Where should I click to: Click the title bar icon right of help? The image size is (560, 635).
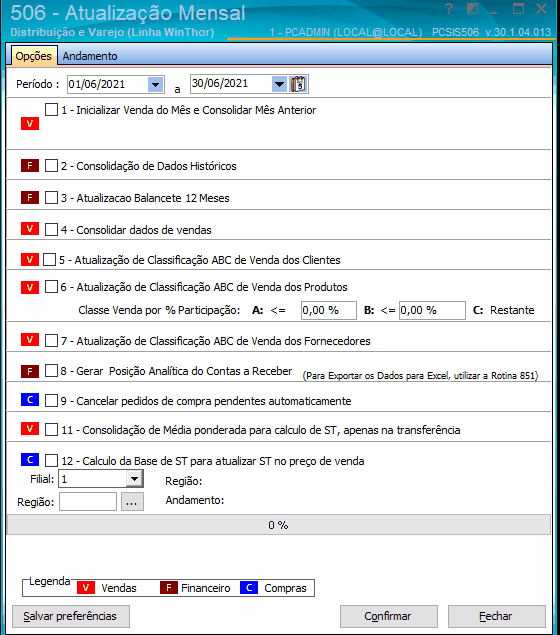point(472,9)
